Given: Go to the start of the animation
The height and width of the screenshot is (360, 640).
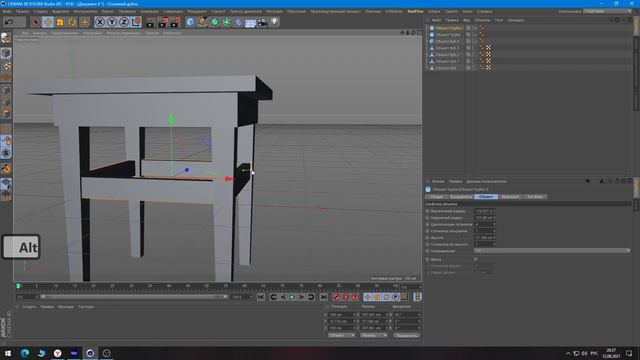Looking at the screenshot, I should 261,297.
